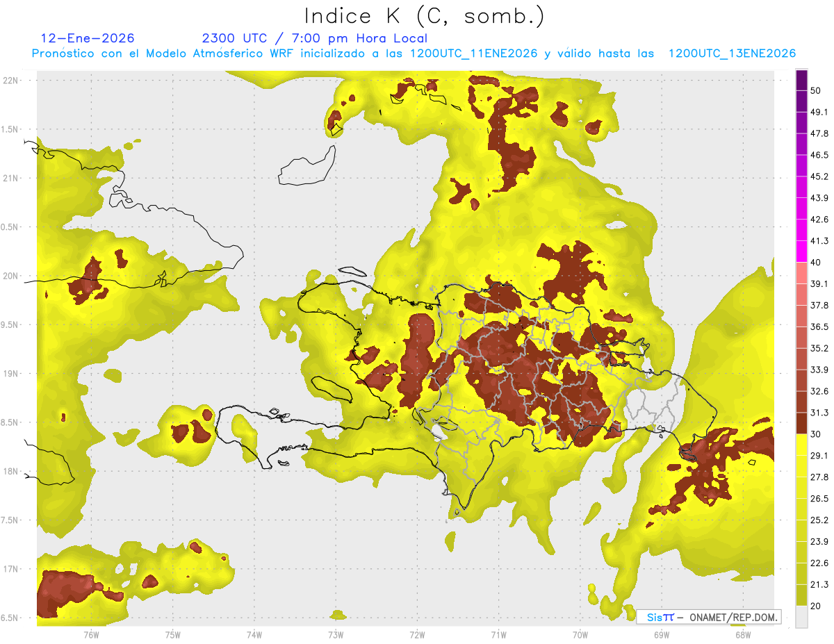Click the "47.8" color scale value
Screen dimensions: 834x644
point(819,133)
